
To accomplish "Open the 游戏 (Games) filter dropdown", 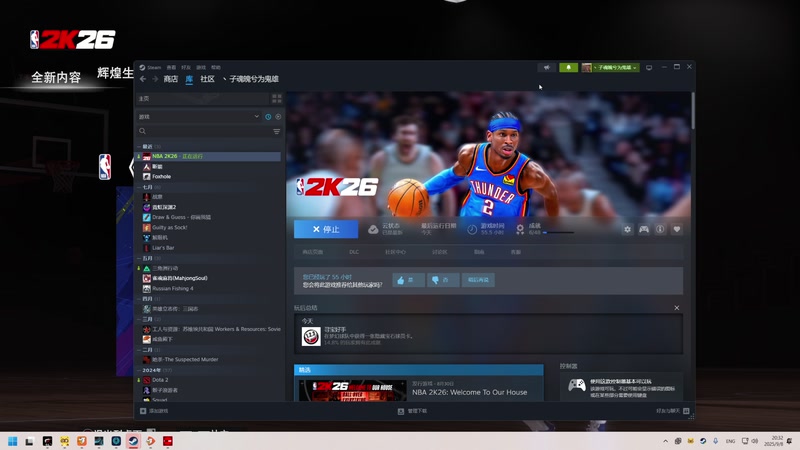I will coord(199,117).
